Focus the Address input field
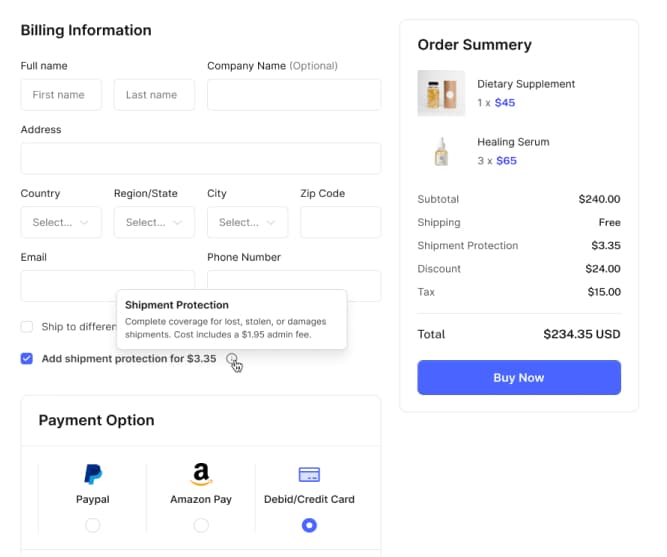Screen dimensions: 667x557 (x=201, y=158)
